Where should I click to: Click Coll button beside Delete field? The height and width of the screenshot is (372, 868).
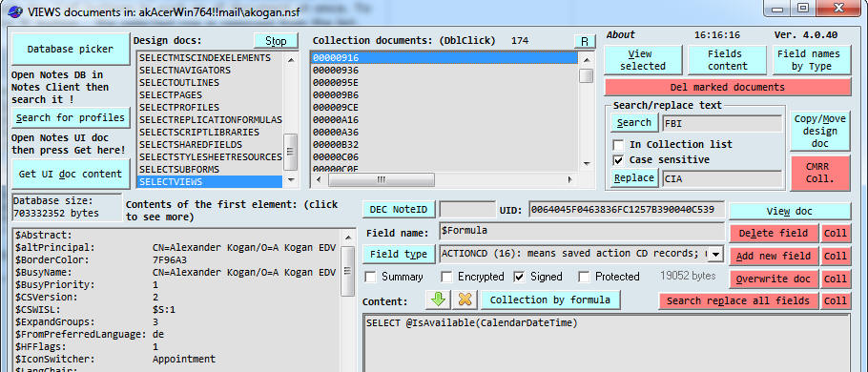tap(836, 234)
